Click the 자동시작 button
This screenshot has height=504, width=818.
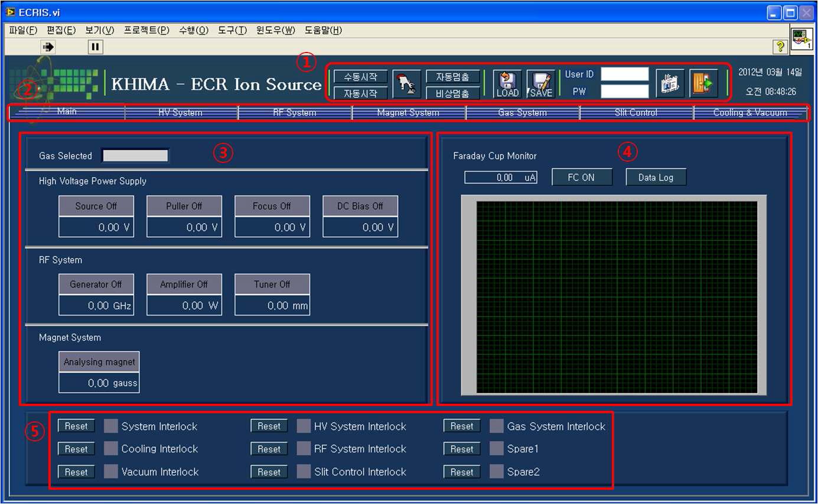(x=360, y=93)
